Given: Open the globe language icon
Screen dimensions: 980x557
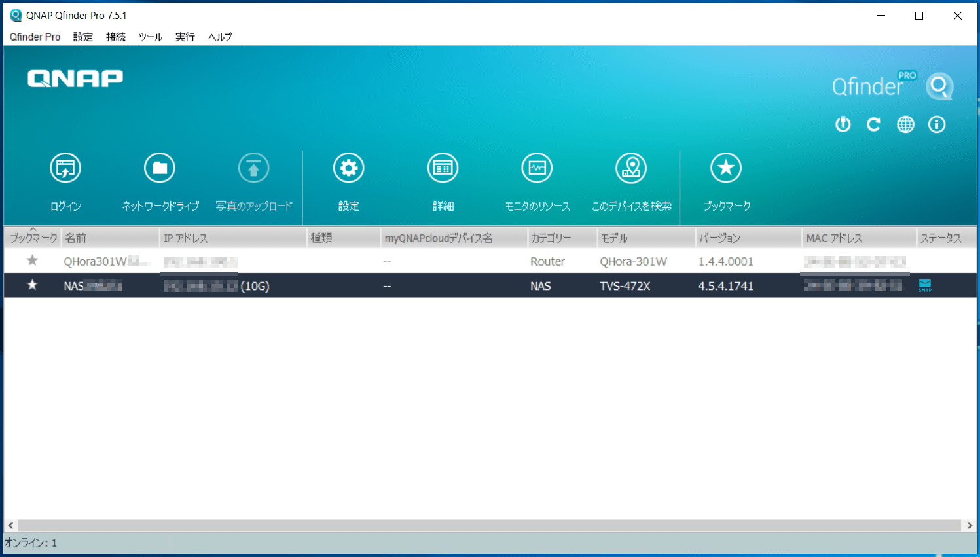Looking at the screenshot, I should 905,124.
